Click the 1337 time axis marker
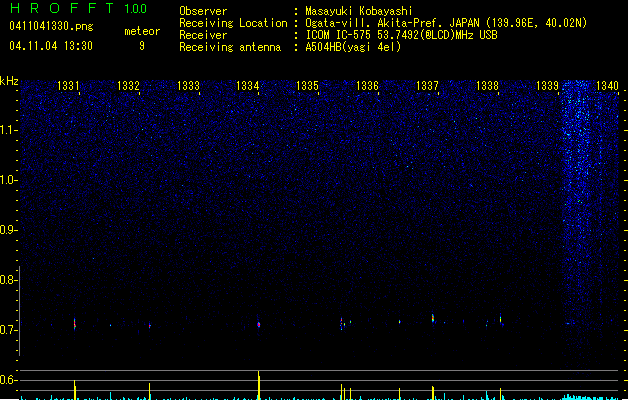Screen dimensions: 629x400 pos(427,86)
